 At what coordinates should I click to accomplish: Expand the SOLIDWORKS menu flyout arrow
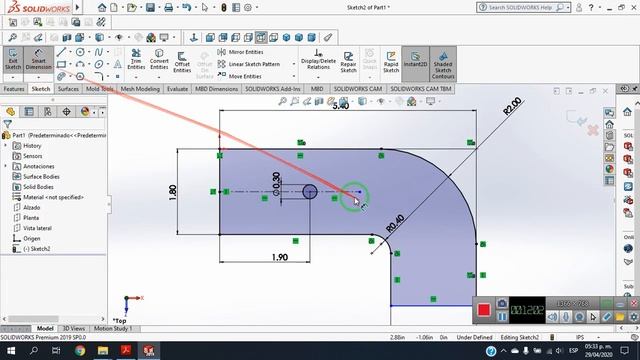pos(77,7)
